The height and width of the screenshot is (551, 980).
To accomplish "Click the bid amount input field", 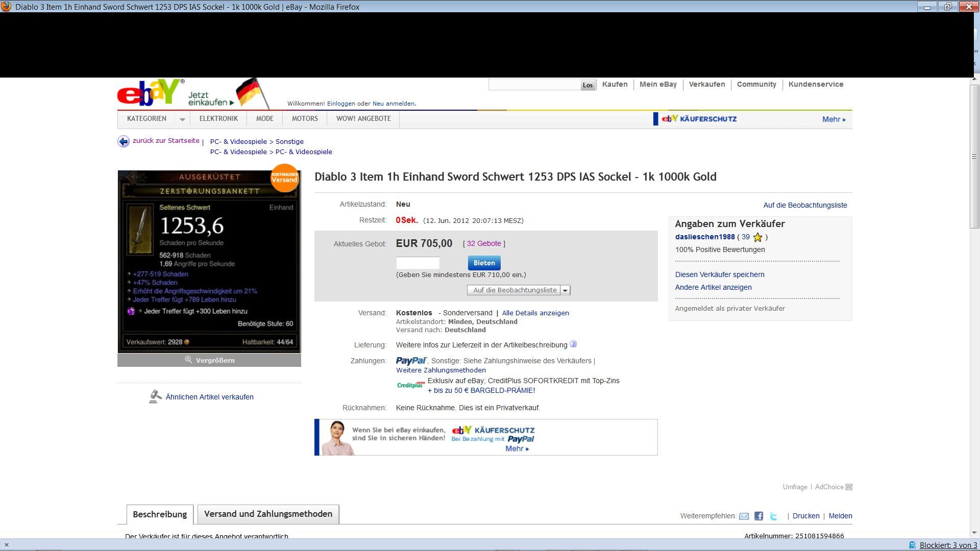I will point(418,263).
